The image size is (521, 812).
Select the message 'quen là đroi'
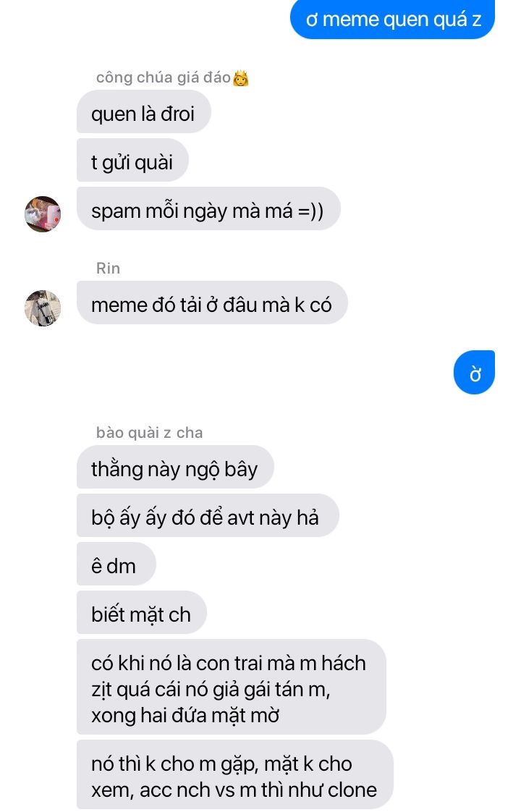pyautogui.click(x=143, y=112)
